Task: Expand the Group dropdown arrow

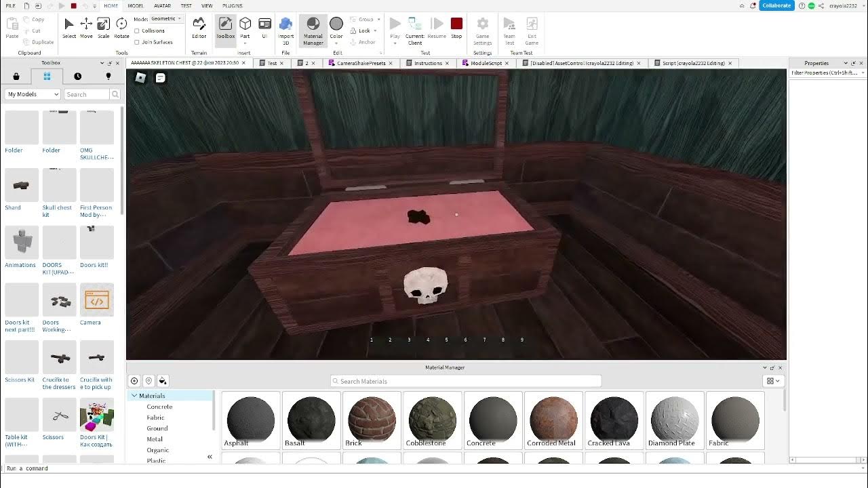Action: point(378,20)
